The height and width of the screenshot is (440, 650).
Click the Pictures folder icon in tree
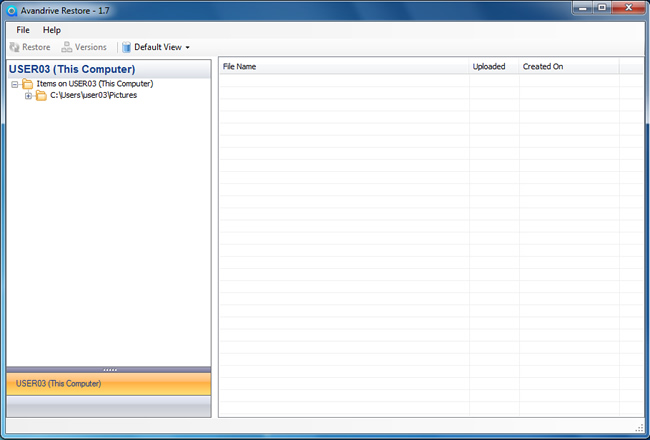pos(41,96)
